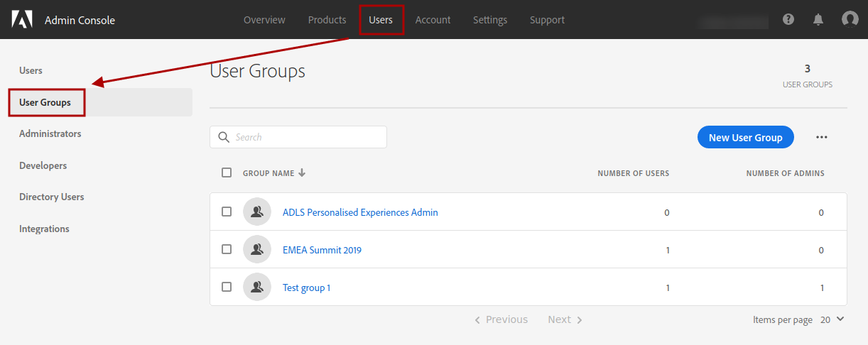The height and width of the screenshot is (345, 868).
Task: Expand the Items per page dropdown
Action: 832,319
